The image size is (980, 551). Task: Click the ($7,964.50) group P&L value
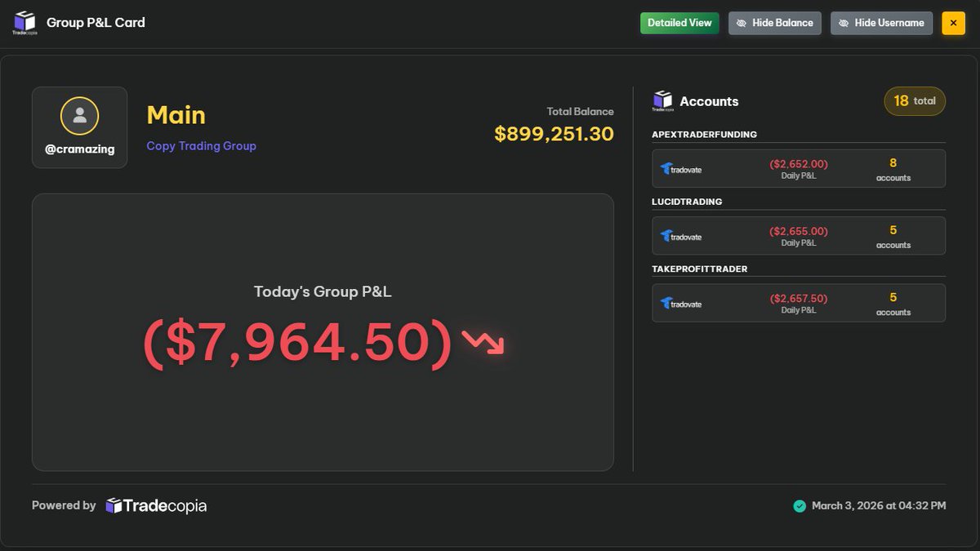298,342
